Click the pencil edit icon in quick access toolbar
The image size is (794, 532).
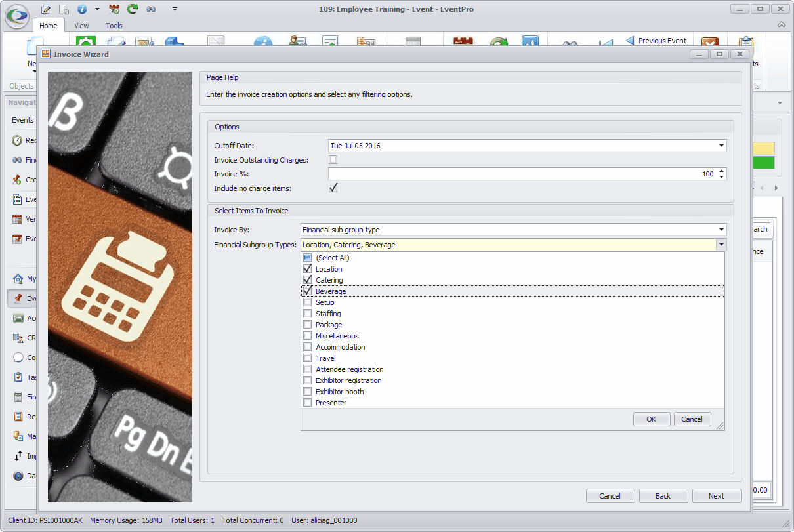[45, 9]
